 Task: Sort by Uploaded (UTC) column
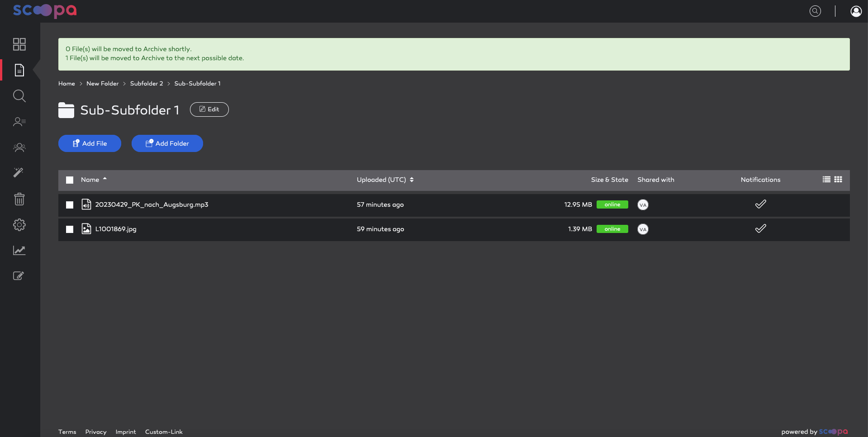pyautogui.click(x=385, y=180)
